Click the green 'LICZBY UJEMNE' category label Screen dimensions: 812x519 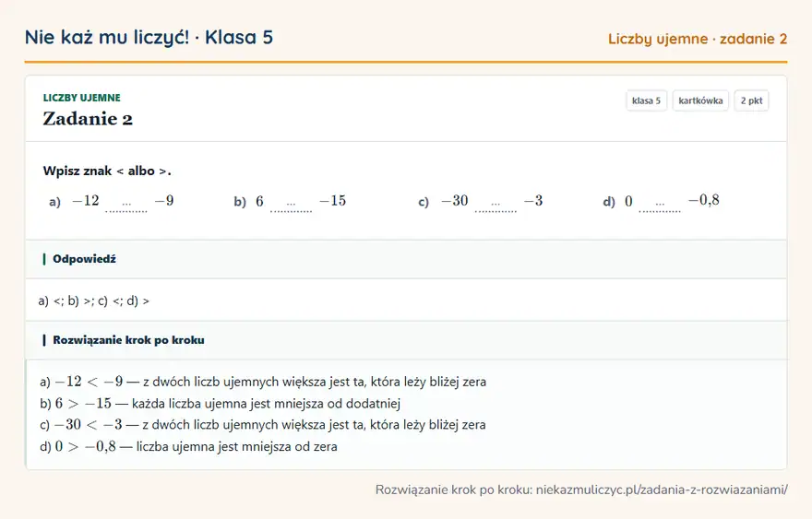[82, 98]
